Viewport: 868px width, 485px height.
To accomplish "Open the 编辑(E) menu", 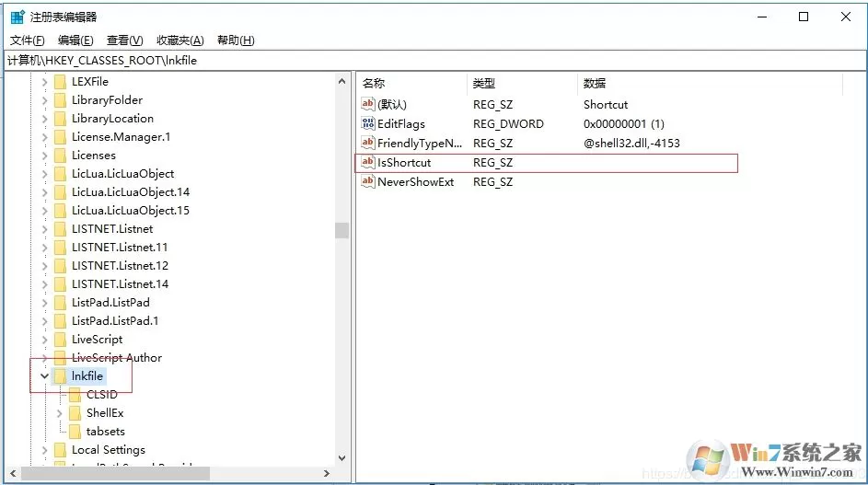I will click(x=75, y=40).
